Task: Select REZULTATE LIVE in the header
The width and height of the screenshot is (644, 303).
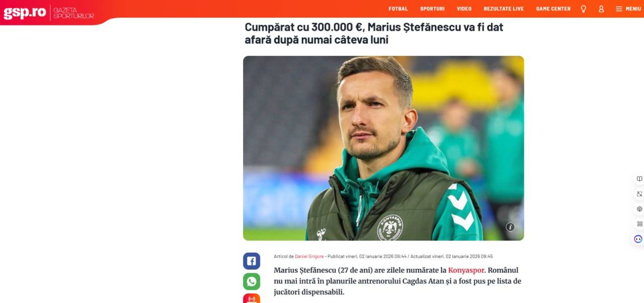Action: [x=504, y=9]
